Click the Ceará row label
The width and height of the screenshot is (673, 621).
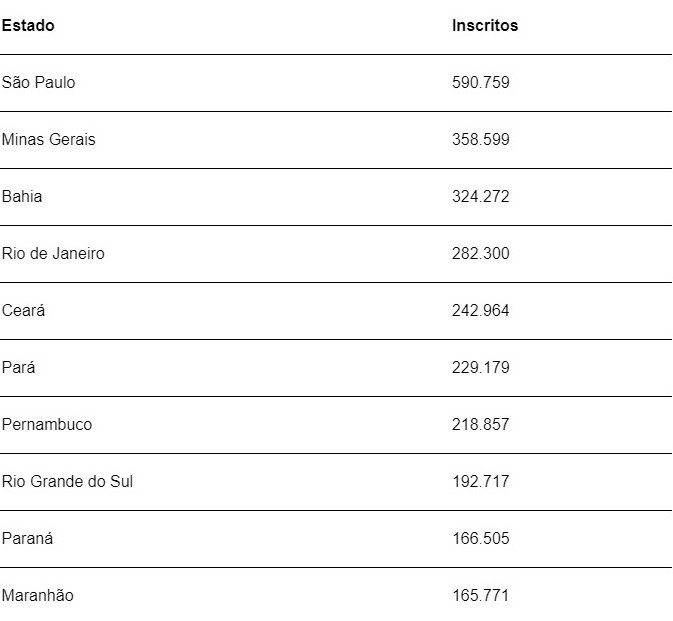pyautogui.click(x=23, y=310)
